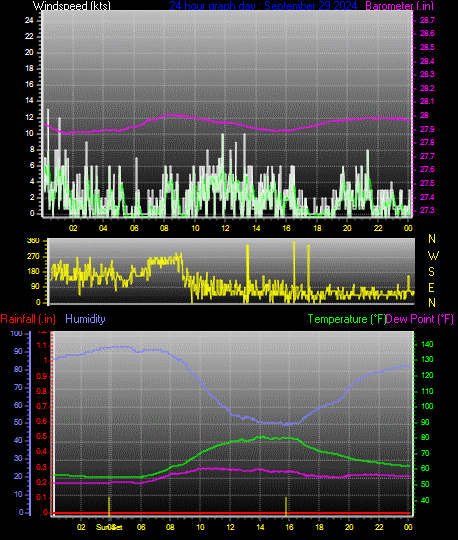
Task: Click the "180" wind direction scale value
Action: [x=33, y=271]
